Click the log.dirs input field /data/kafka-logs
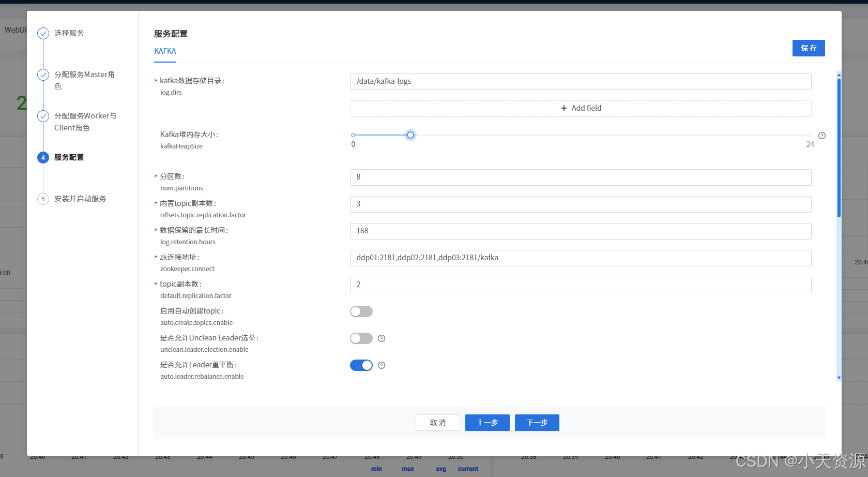The image size is (868, 477). click(581, 82)
